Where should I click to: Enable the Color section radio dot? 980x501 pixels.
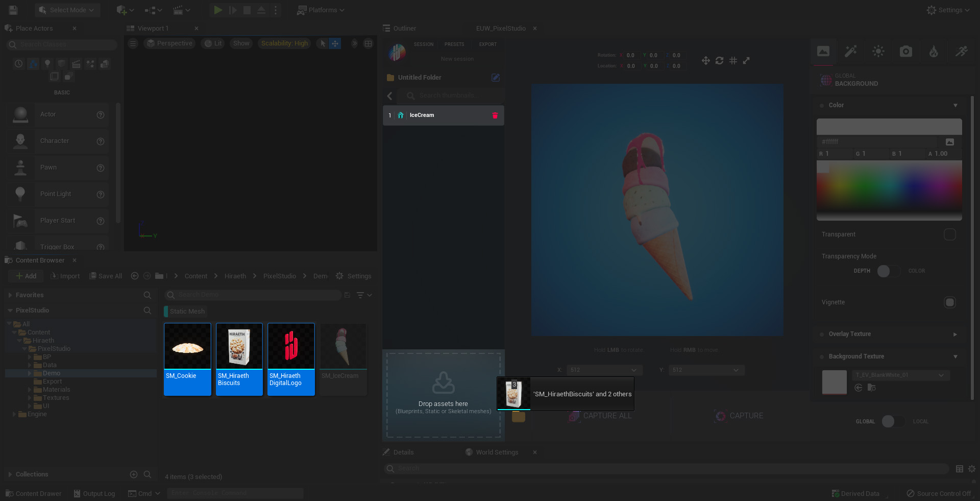click(822, 106)
